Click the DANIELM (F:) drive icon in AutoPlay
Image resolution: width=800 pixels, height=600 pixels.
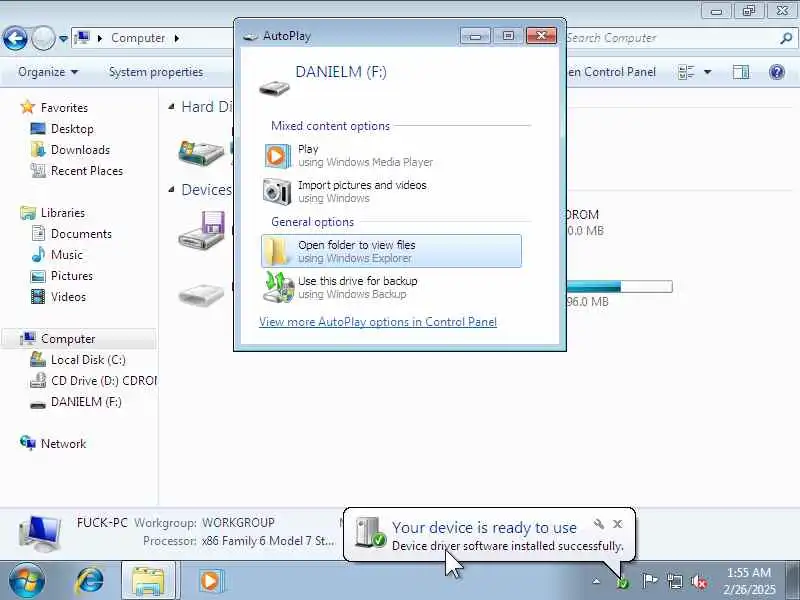274,88
